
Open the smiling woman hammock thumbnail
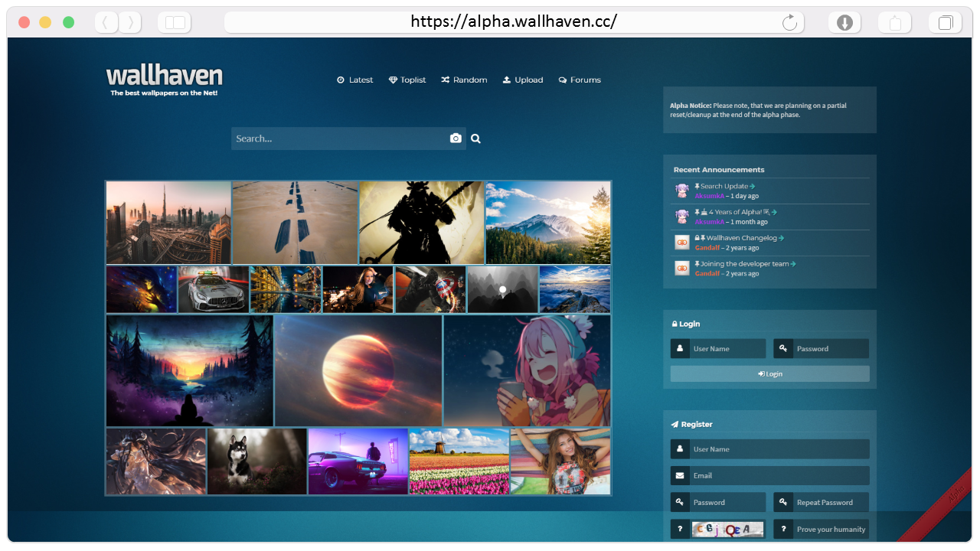(x=560, y=461)
